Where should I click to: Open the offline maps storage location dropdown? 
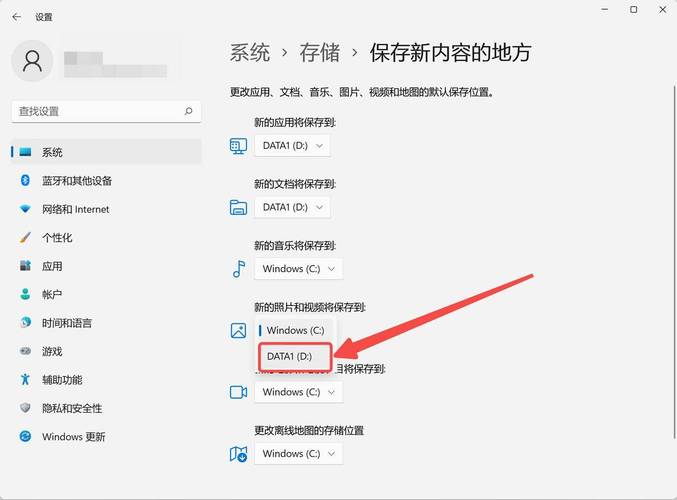[x=299, y=454]
